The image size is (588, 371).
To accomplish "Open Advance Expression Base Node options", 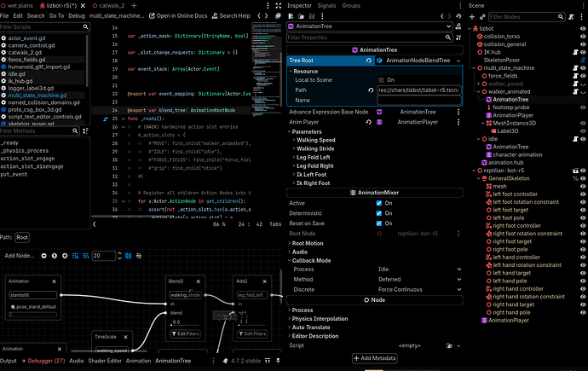I will pyautogui.click(x=458, y=112).
